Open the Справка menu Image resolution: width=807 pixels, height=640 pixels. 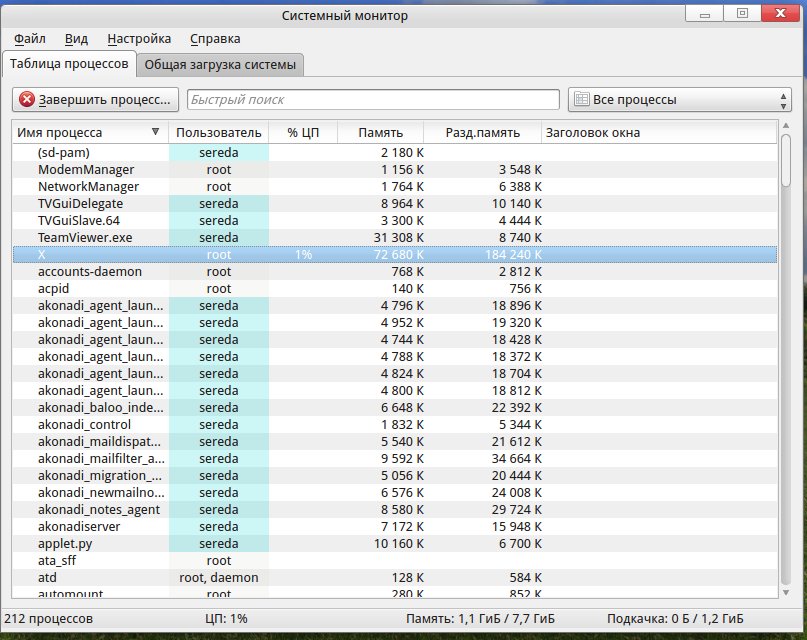(215, 39)
